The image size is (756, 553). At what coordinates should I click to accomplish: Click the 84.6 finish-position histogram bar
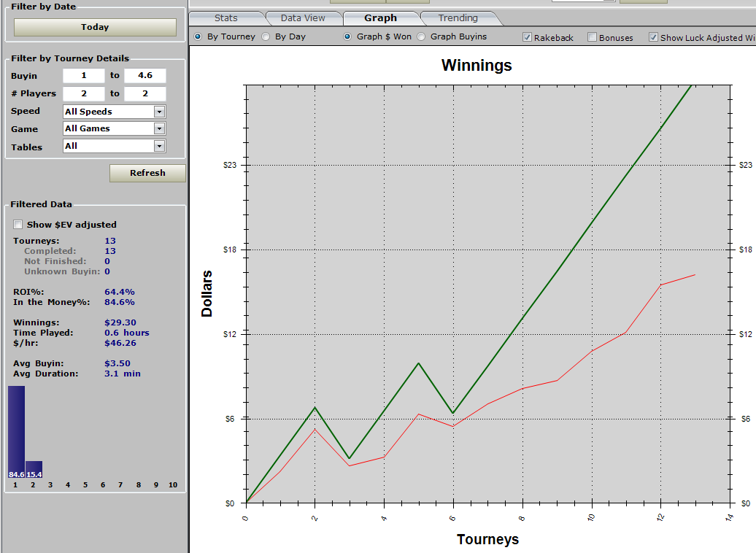click(16, 430)
